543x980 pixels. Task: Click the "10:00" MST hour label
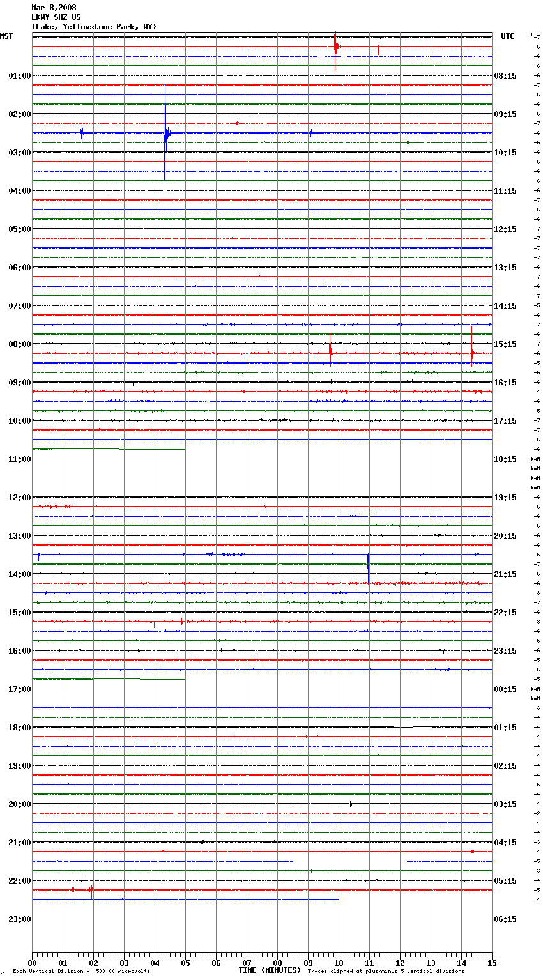click(20, 421)
